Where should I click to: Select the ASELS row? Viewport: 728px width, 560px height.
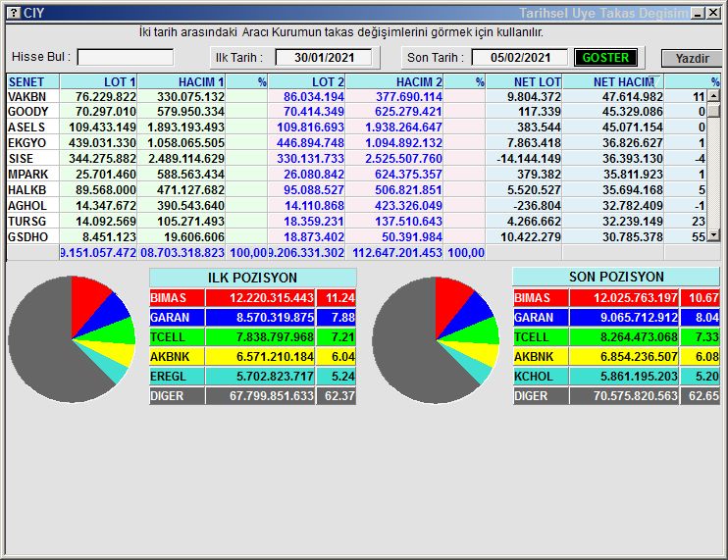[356, 127]
